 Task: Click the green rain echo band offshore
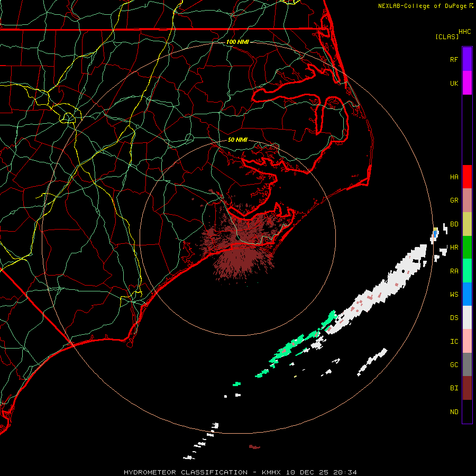[x=297, y=343]
